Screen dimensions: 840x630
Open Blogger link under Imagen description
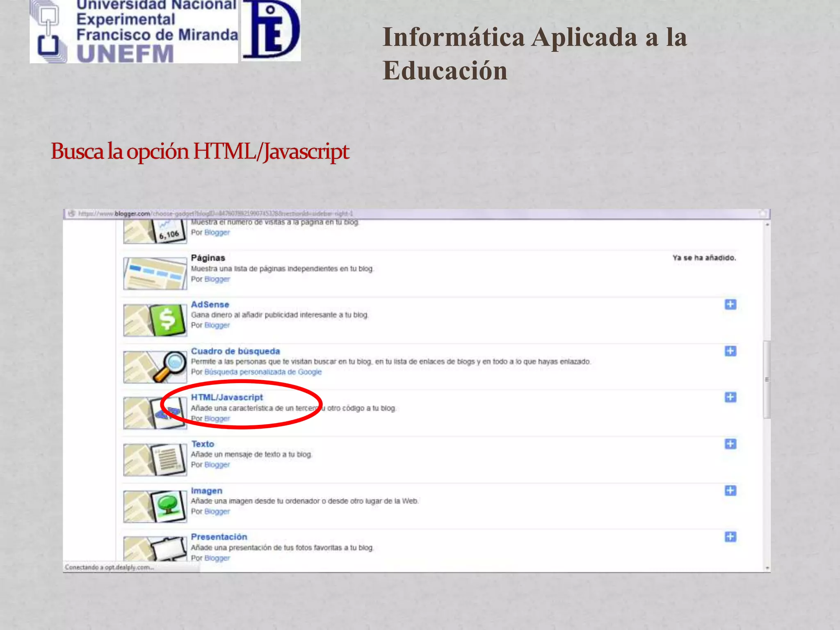click(217, 511)
